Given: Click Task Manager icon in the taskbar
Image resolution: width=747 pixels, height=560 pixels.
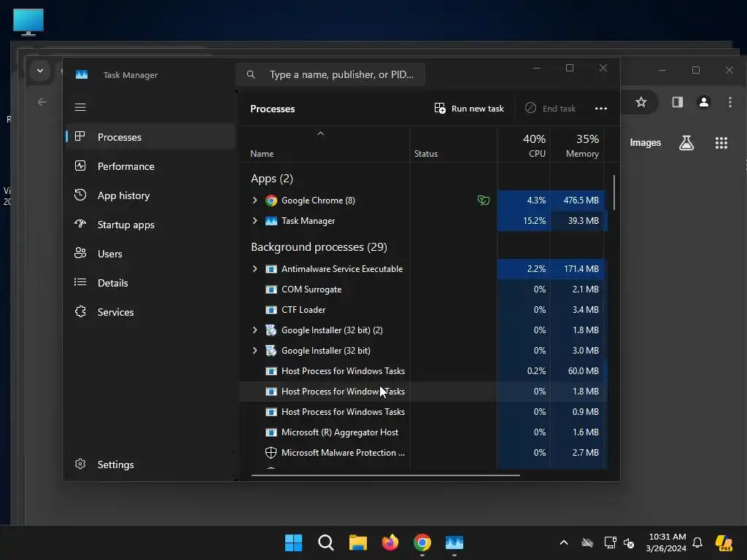Looking at the screenshot, I should [454, 542].
